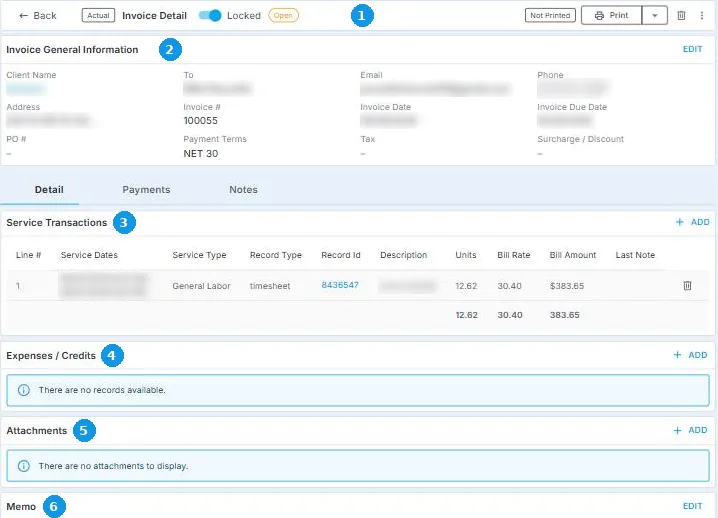This screenshot has width=718, height=518.
Task: Add a Service Transaction
Action: click(x=692, y=222)
